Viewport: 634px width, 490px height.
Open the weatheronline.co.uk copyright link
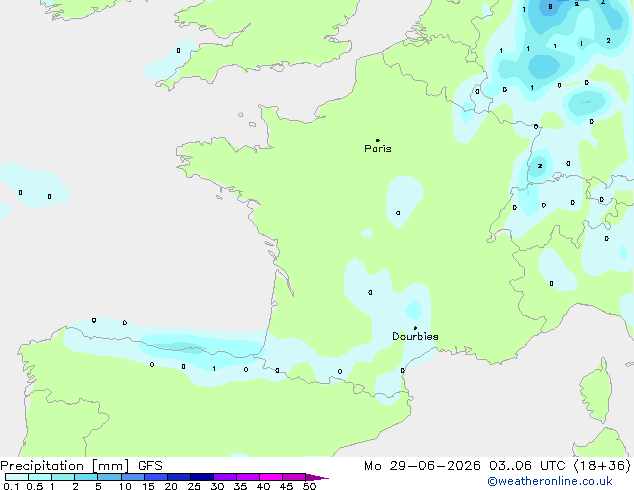[550, 481]
